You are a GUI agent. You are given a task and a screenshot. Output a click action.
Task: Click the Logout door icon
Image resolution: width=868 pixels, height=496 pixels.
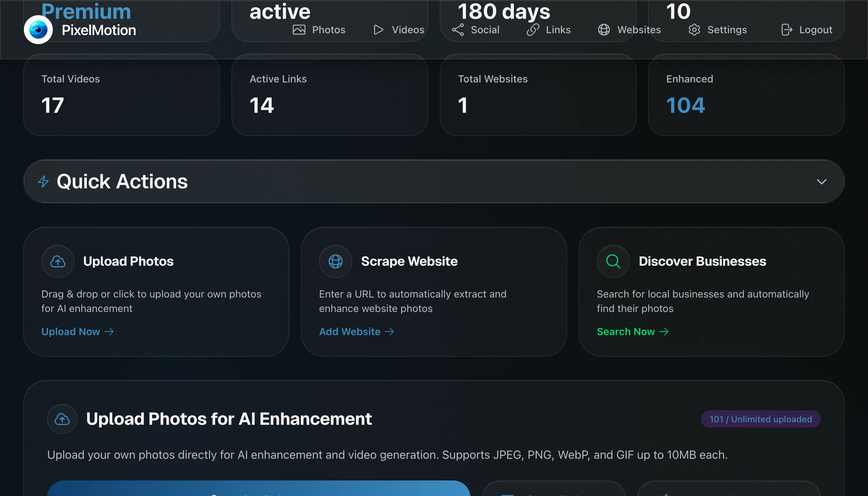click(x=787, y=30)
